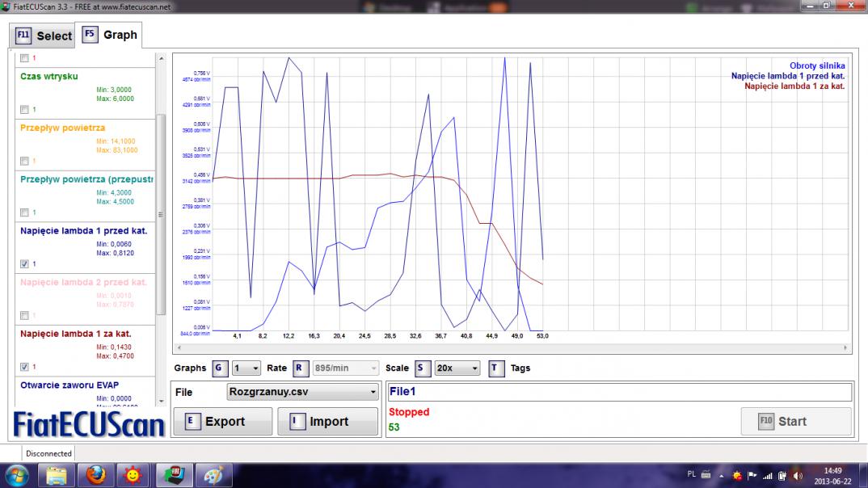Click the FiatECUScan title bar icon
The width and height of the screenshot is (868, 488).
click(x=6, y=6)
